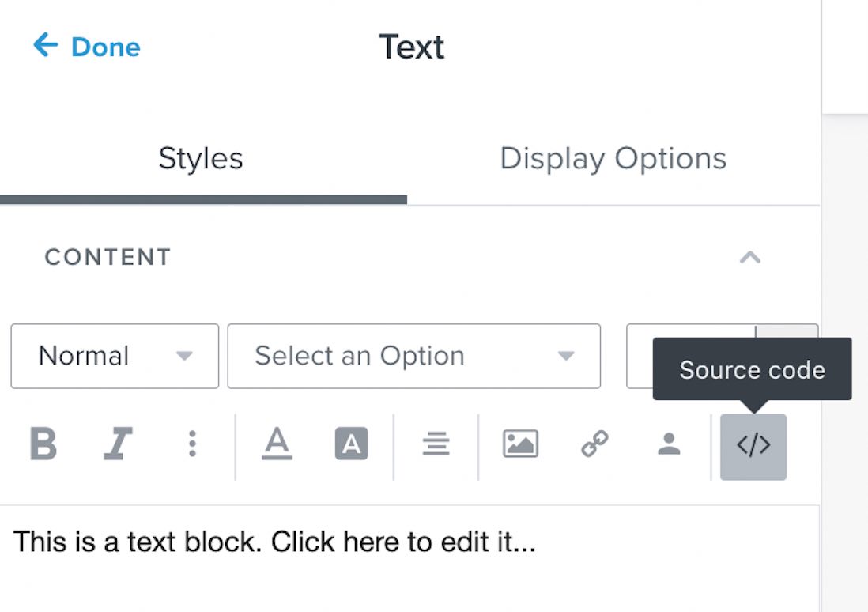The image size is (868, 612).
Task: Open the Normal paragraph style dropdown
Action: coord(114,357)
